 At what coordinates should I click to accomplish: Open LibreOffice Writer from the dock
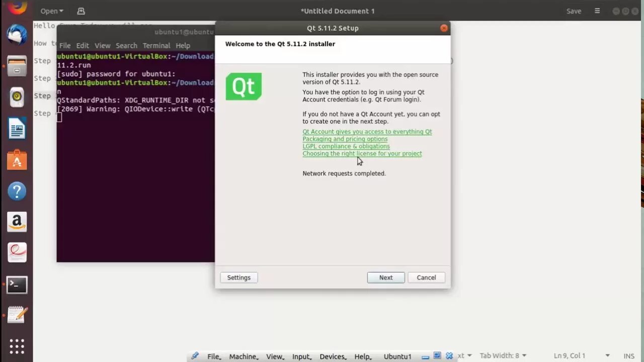[17, 129]
